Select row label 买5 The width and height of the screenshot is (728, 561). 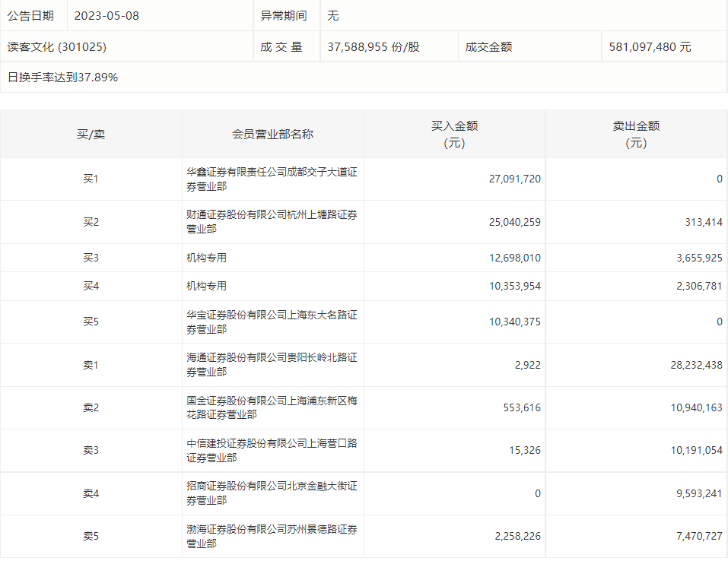click(x=91, y=322)
